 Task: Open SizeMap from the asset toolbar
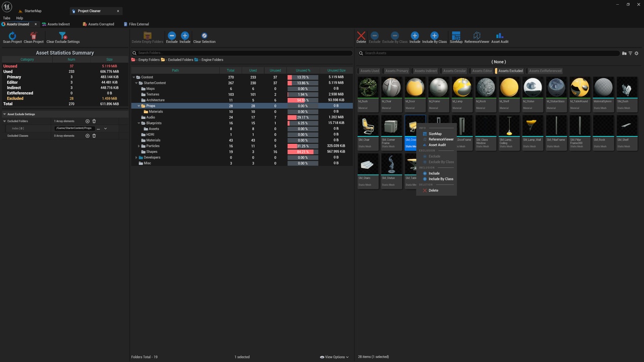click(456, 38)
